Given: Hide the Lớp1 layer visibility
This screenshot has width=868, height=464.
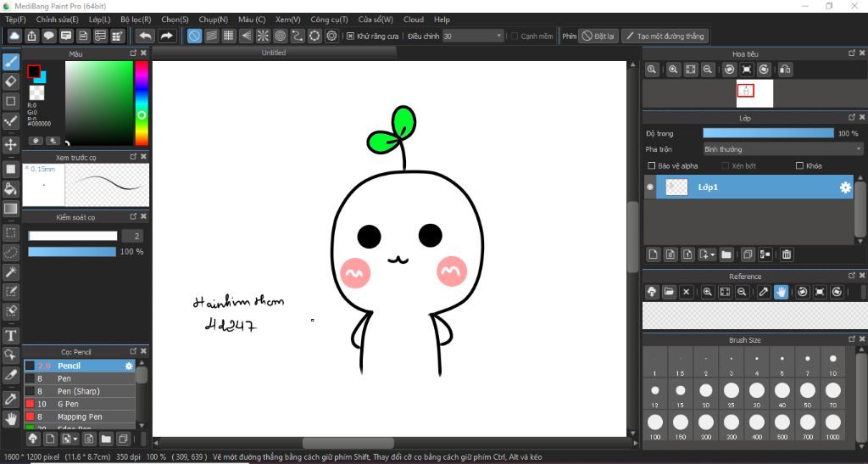Looking at the screenshot, I should pos(650,187).
